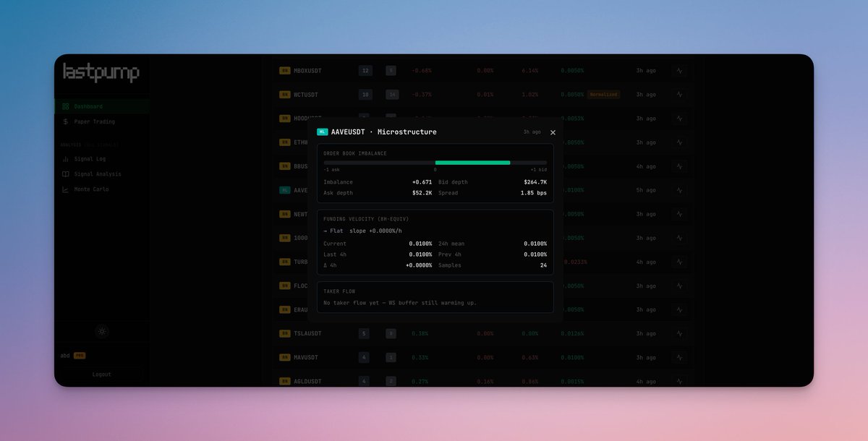This screenshot has height=441, width=868.
Task: Click the Normalized tag on WCTUSDT row
Action: click(x=603, y=95)
